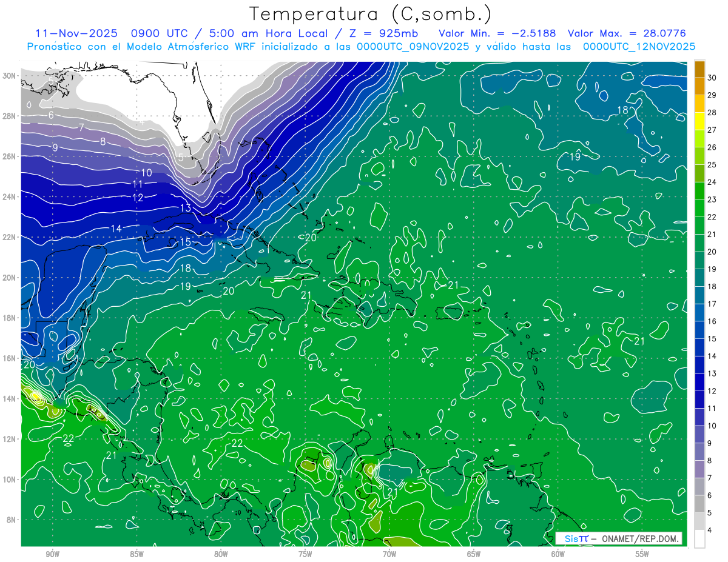
Task: Click the orange colorbar swatch between 29 and 30
Action: 699,87
